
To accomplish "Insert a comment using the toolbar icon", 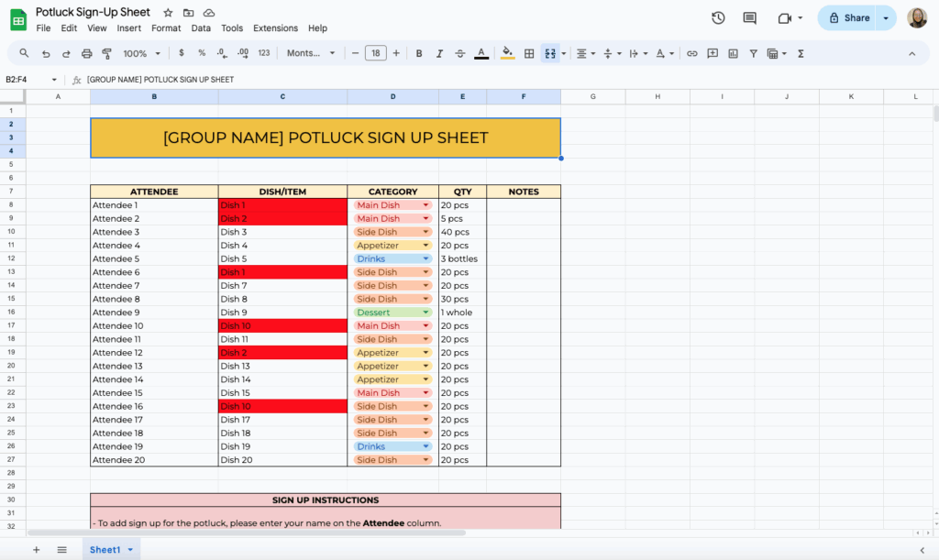I will pos(713,53).
